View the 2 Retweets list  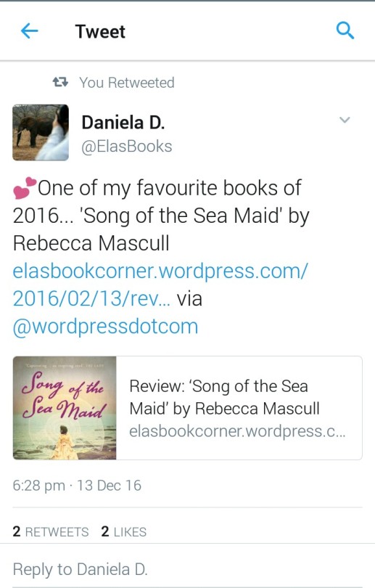[x=51, y=531]
